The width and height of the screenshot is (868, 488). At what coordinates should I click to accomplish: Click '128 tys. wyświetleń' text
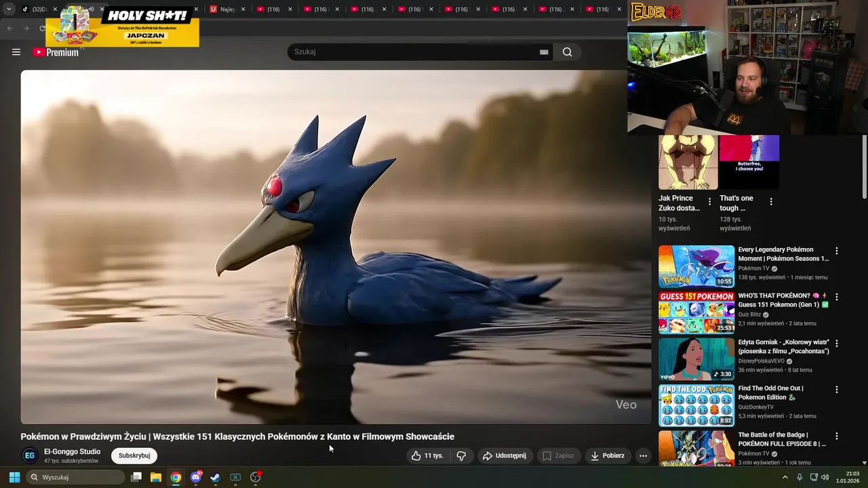click(x=735, y=224)
